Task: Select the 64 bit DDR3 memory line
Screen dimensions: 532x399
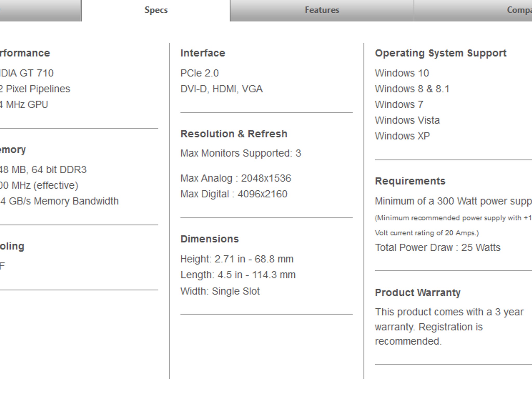Action: (x=43, y=170)
